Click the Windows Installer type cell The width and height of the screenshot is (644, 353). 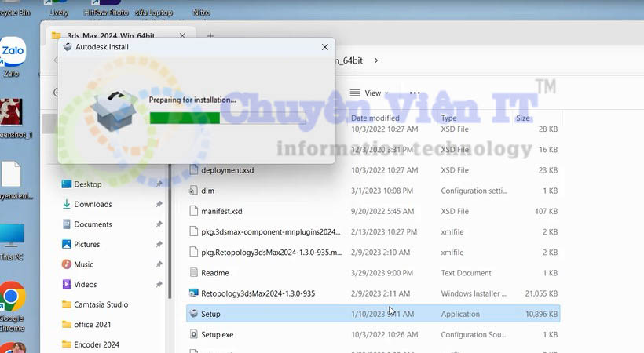(474, 293)
